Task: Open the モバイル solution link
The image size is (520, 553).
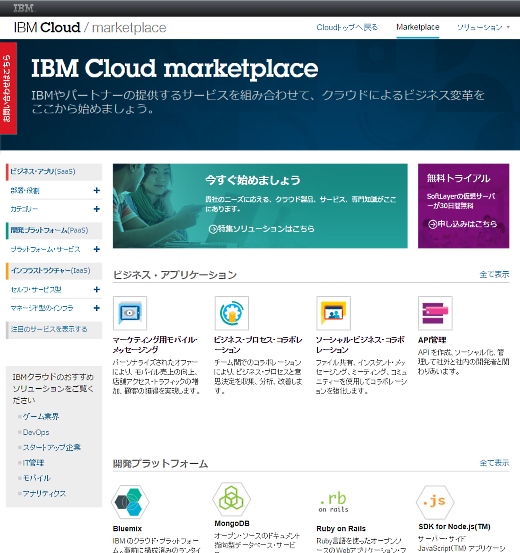Action: click(36, 478)
